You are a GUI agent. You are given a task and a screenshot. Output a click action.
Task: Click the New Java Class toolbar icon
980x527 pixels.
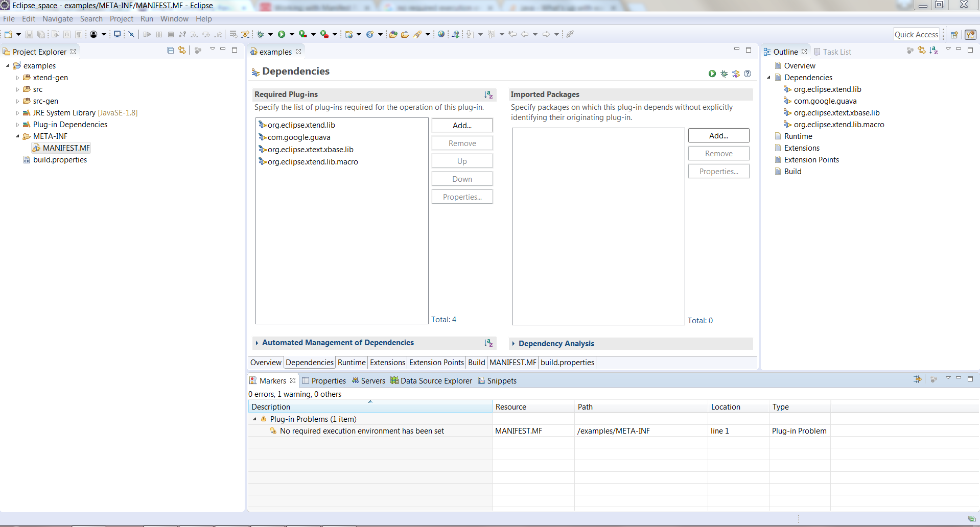tap(370, 34)
